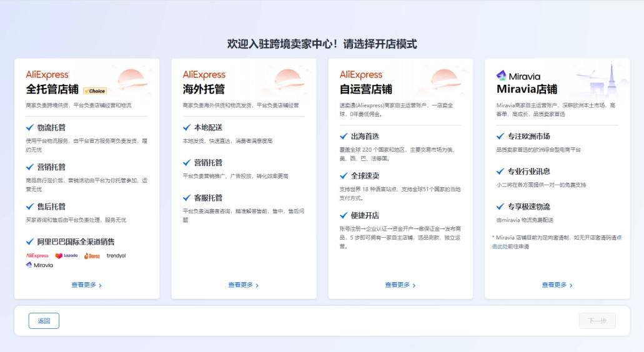Click the trendyol channel logo

pyautogui.click(x=116, y=256)
